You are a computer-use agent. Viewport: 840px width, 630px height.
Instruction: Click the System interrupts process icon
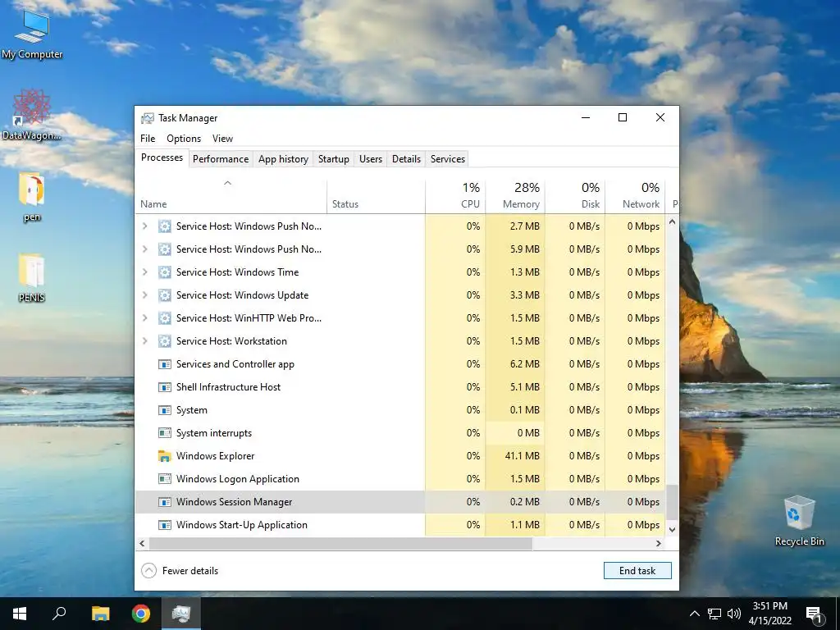click(x=164, y=433)
